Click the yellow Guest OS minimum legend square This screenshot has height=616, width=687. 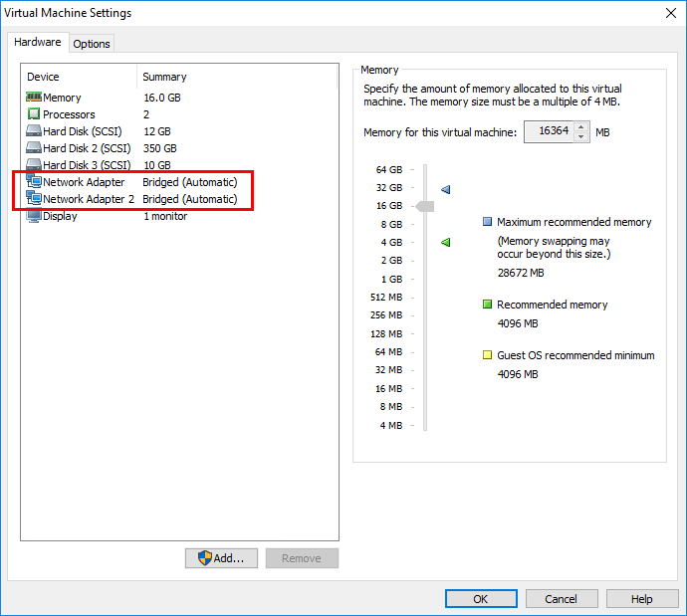tap(487, 354)
